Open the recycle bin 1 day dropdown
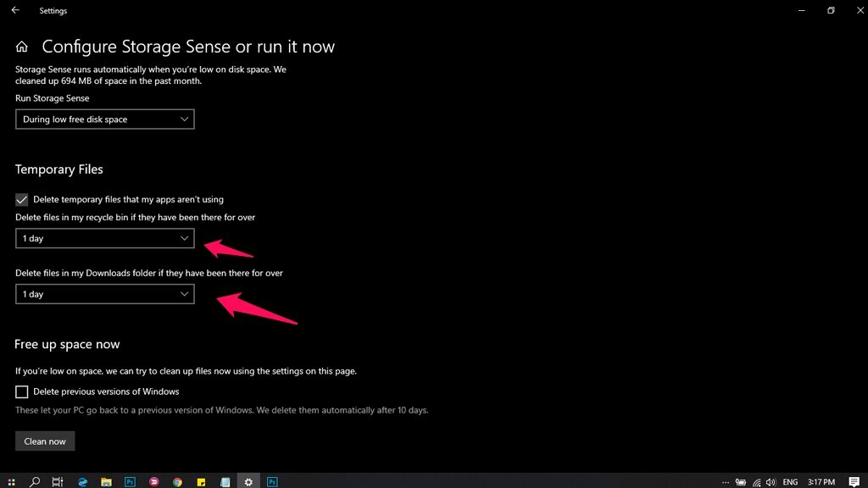Image resolution: width=868 pixels, height=488 pixels. pos(104,238)
